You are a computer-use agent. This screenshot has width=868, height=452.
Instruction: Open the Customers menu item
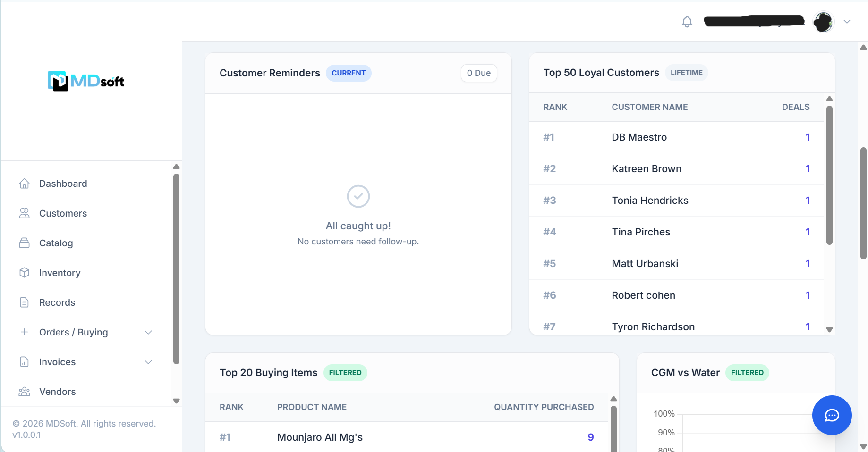tap(63, 213)
